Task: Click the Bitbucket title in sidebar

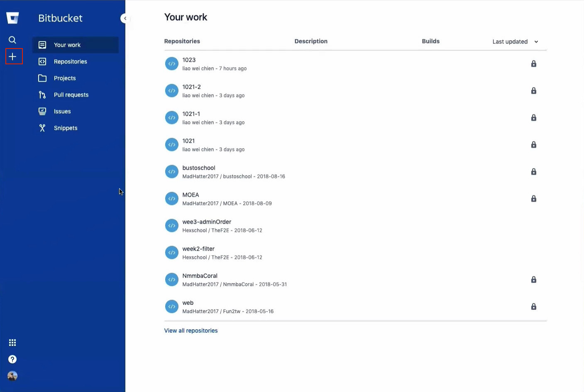Action: pyautogui.click(x=60, y=18)
